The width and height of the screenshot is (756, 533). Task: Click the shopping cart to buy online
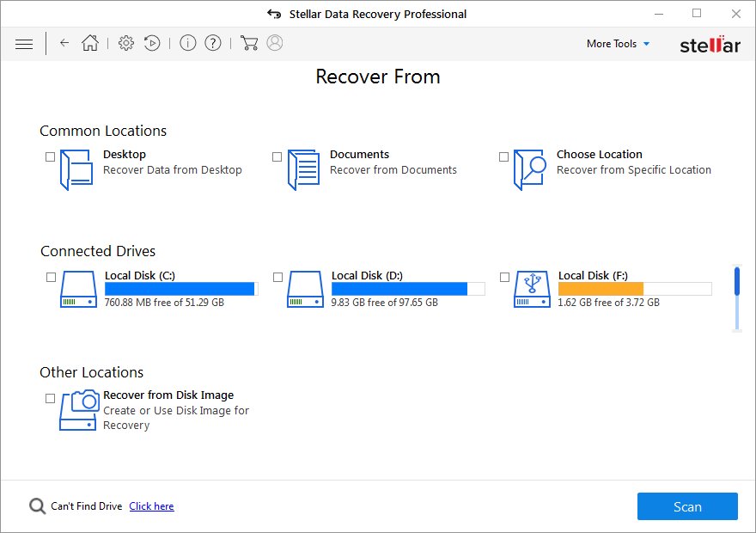coord(249,43)
